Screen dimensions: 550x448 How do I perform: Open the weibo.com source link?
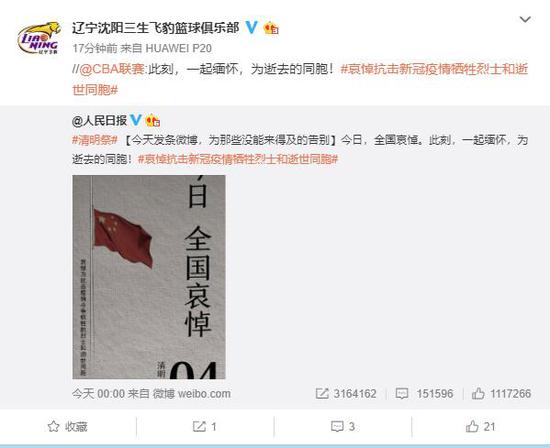pos(204,394)
